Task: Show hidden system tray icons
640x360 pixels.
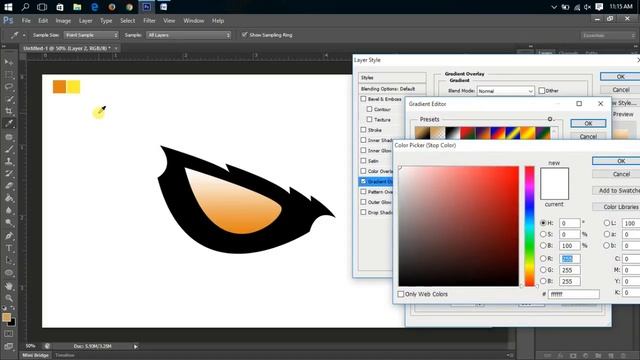Action: [x=554, y=7]
